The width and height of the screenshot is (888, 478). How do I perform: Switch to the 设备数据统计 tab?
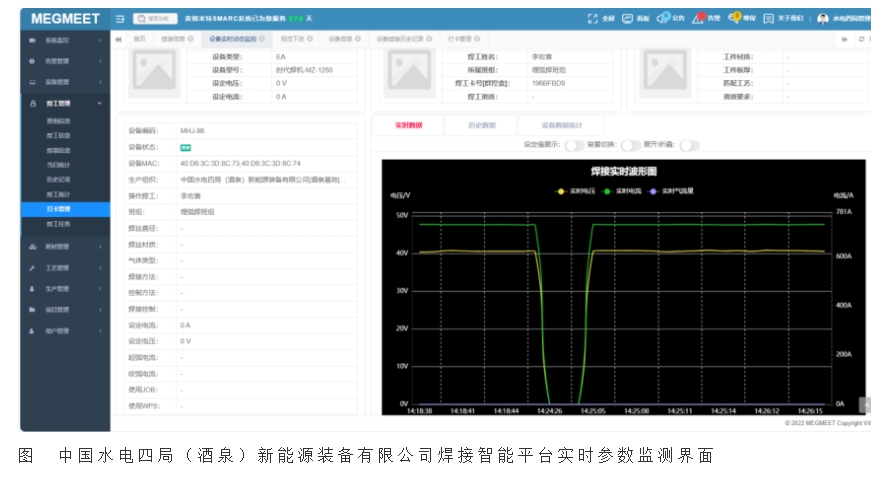point(562,125)
